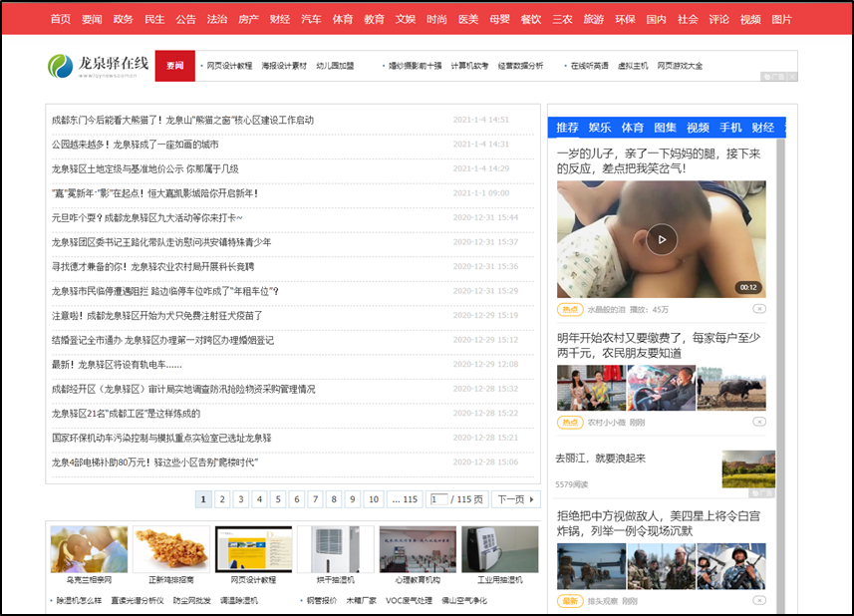Go to page 2 of the news list
The height and width of the screenshot is (616, 854).
pos(222,499)
